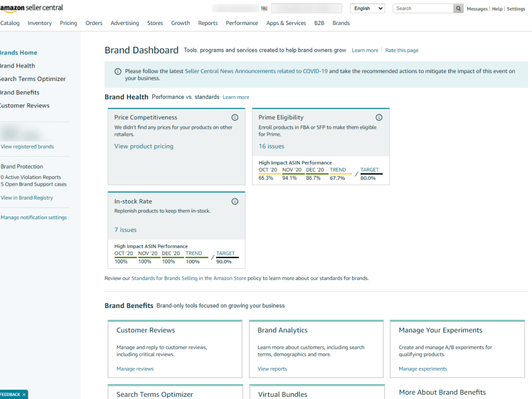The image size is (532, 399).
Task: Open Messages link in header
Action: pyautogui.click(x=477, y=9)
